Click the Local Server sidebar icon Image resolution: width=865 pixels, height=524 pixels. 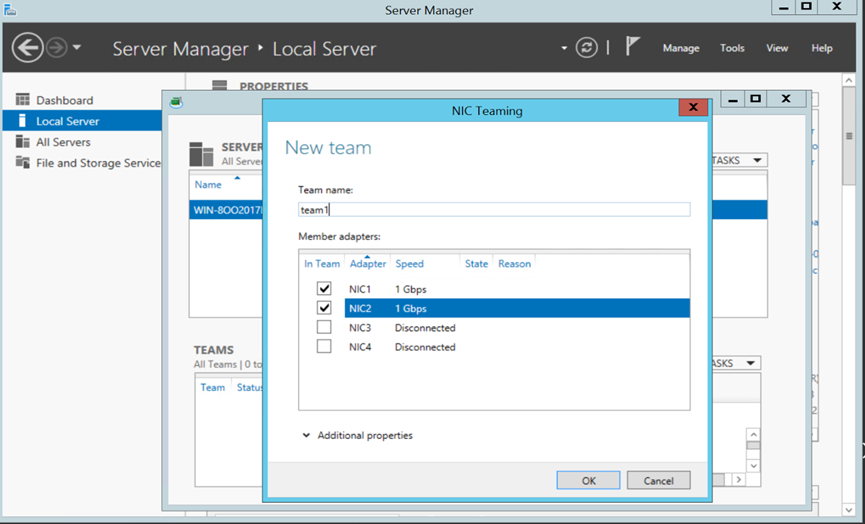[x=22, y=120]
